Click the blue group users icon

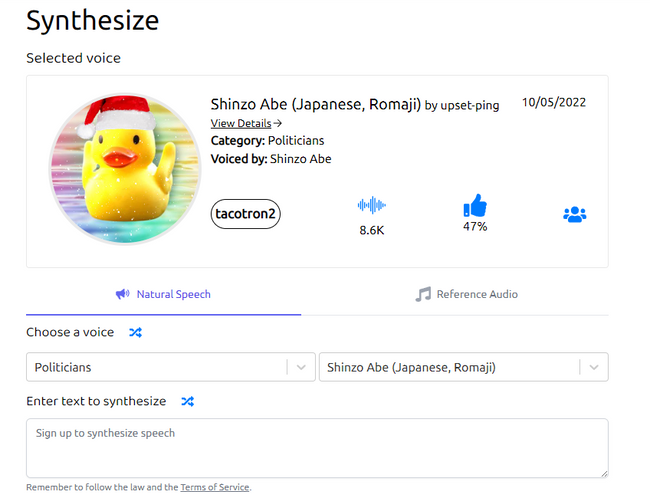(x=575, y=215)
